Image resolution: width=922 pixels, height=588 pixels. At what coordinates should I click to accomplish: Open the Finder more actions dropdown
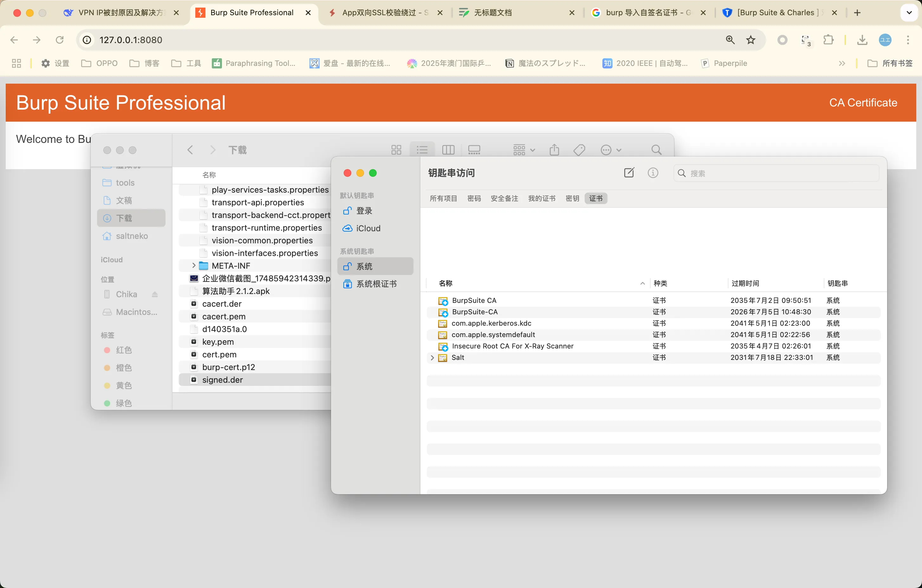click(611, 150)
